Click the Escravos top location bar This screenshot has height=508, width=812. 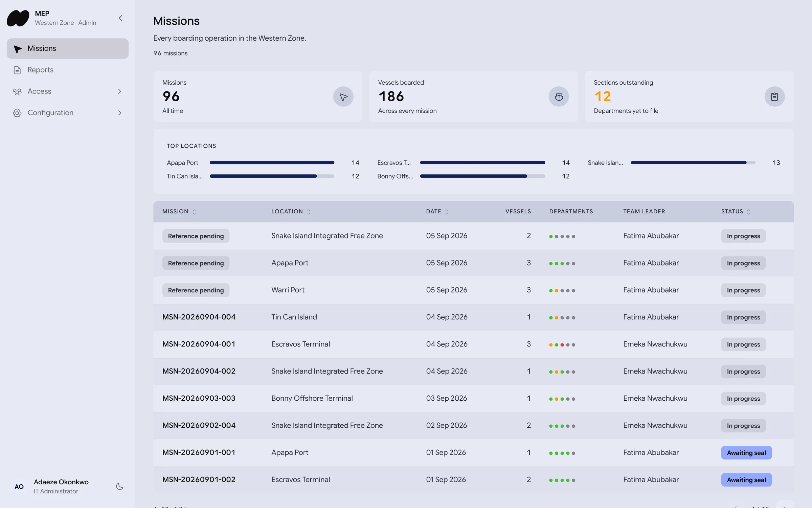point(482,163)
